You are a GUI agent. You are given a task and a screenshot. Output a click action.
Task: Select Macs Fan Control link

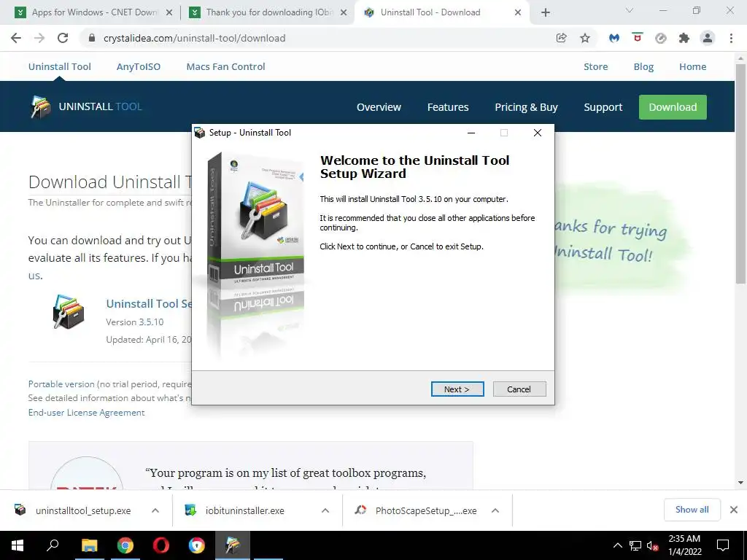click(225, 66)
